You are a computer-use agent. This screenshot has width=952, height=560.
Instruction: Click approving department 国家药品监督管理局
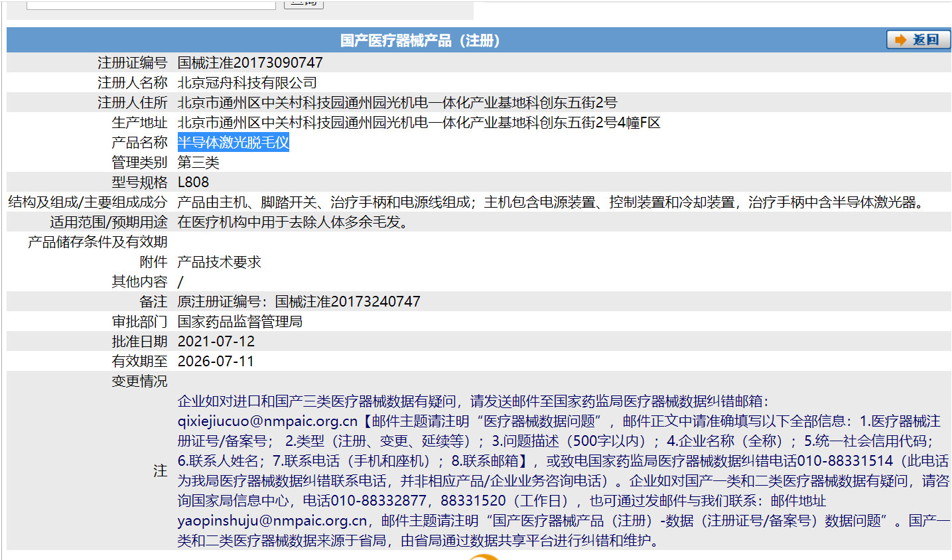pyautogui.click(x=239, y=321)
